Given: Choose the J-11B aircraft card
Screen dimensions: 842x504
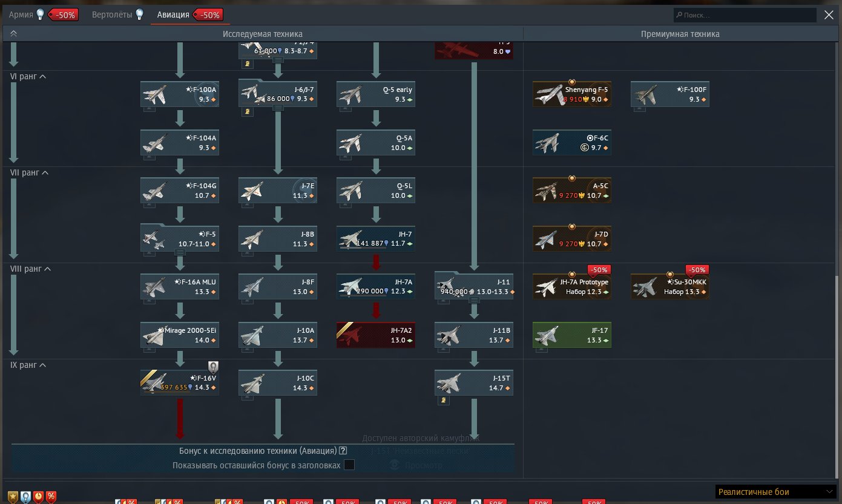Looking at the screenshot, I should pyautogui.click(x=474, y=335).
